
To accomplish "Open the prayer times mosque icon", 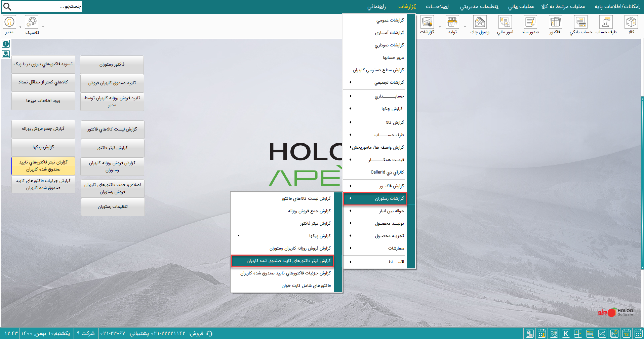I will click(x=614, y=334).
